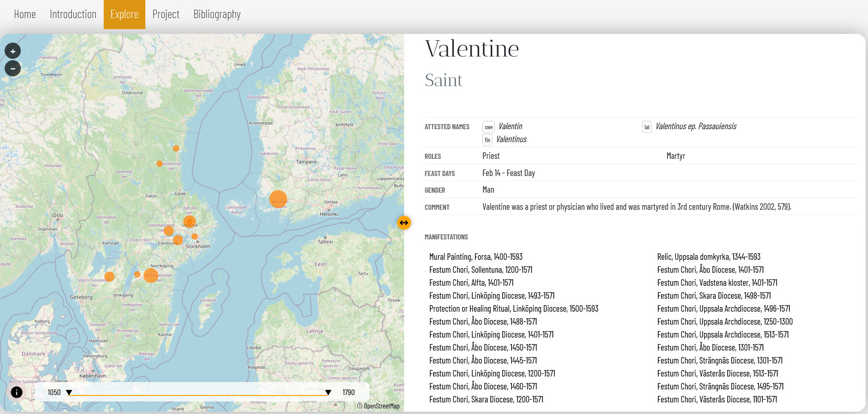This screenshot has width=868, height=414.
Task: Click the orange timeline range bar
Action: point(199,395)
